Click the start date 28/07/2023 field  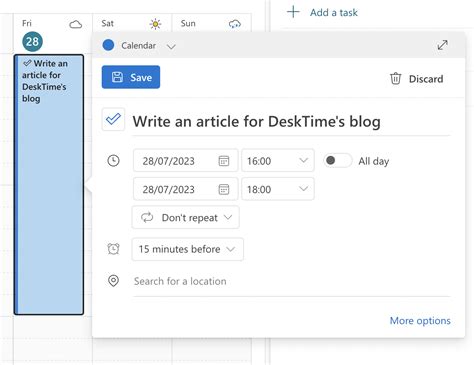(x=186, y=161)
